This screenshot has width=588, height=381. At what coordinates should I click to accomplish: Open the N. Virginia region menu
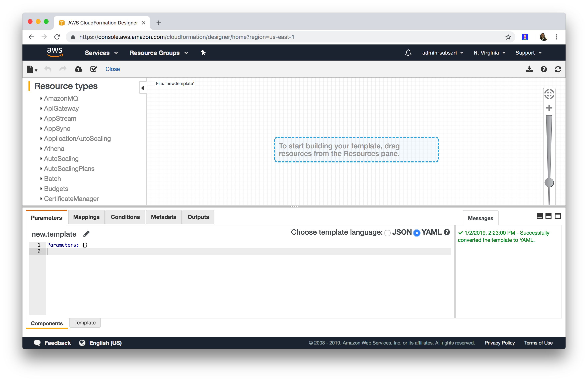click(x=489, y=53)
